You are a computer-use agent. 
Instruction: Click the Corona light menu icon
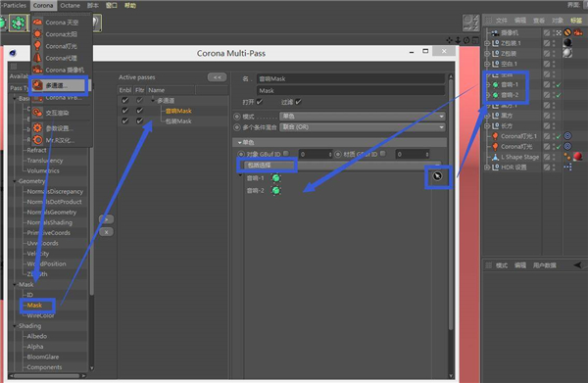click(x=37, y=46)
